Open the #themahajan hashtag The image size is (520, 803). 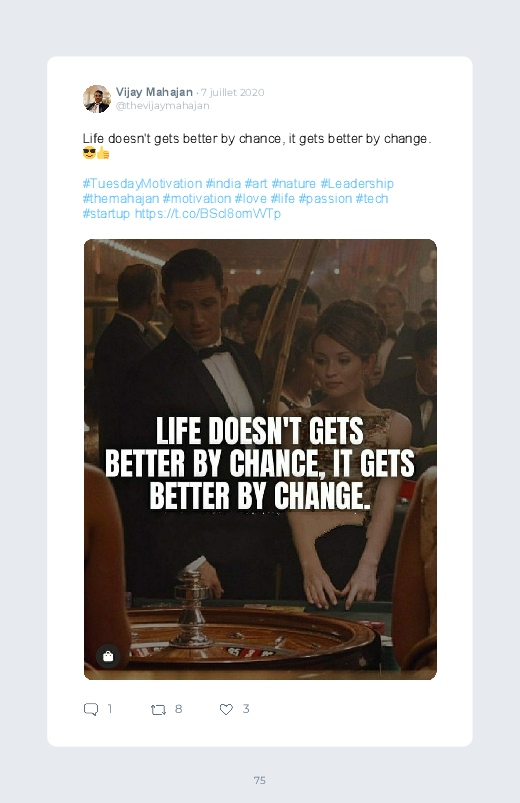pos(121,198)
